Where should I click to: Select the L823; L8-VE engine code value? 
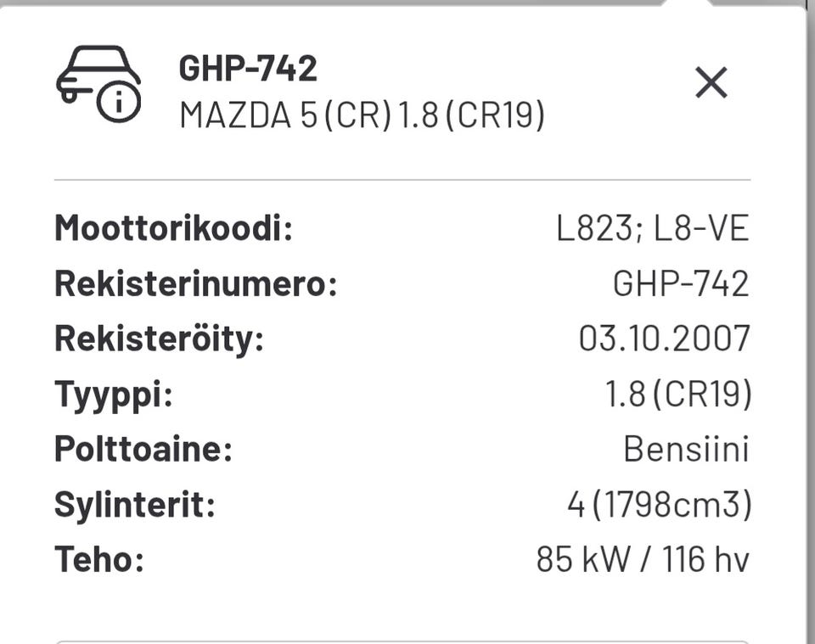(652, 228)
